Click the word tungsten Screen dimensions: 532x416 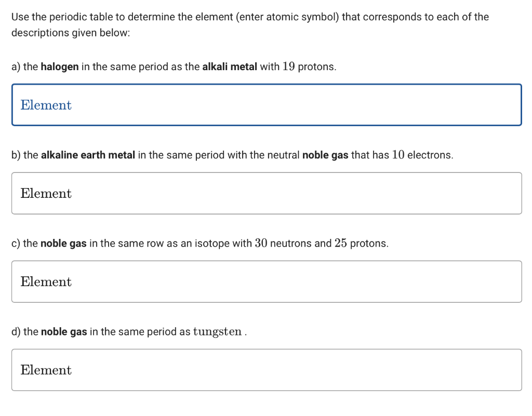[217, 332]
